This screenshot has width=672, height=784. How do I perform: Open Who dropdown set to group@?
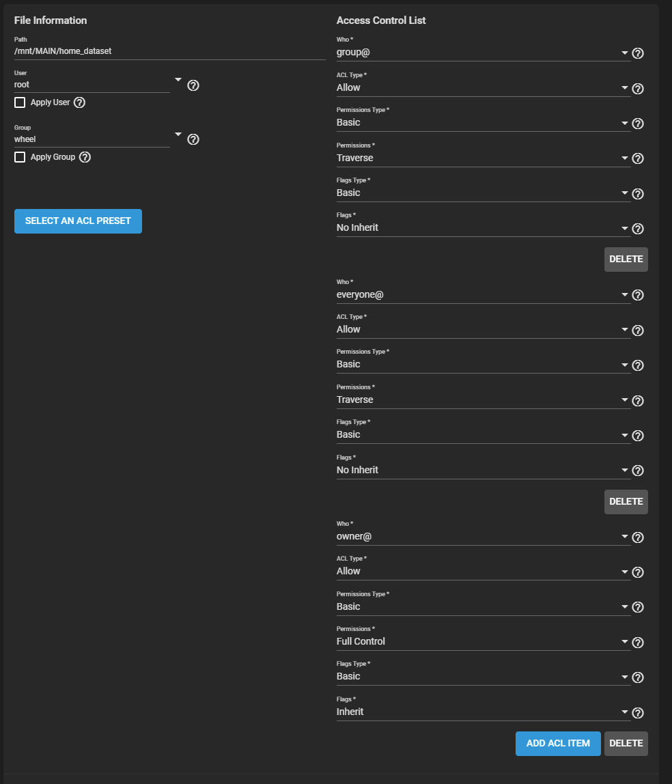coord(483,53)
